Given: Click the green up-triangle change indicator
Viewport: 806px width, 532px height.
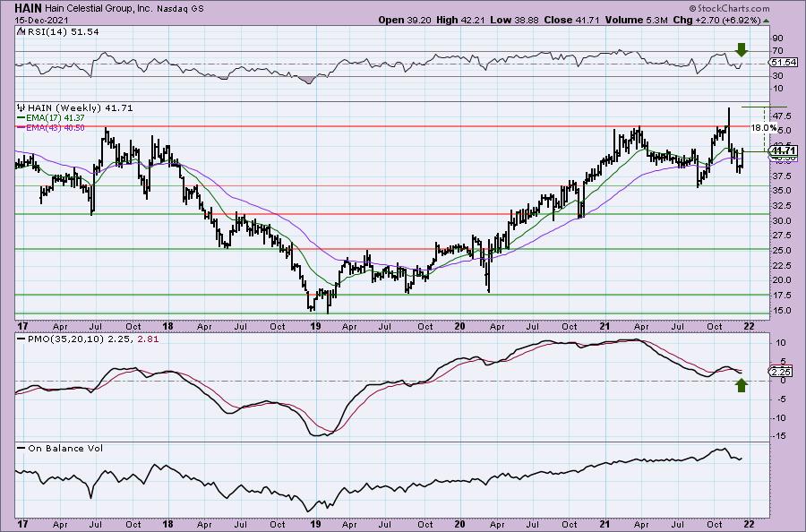Looking at the screenshot, I should coord(767,21).
